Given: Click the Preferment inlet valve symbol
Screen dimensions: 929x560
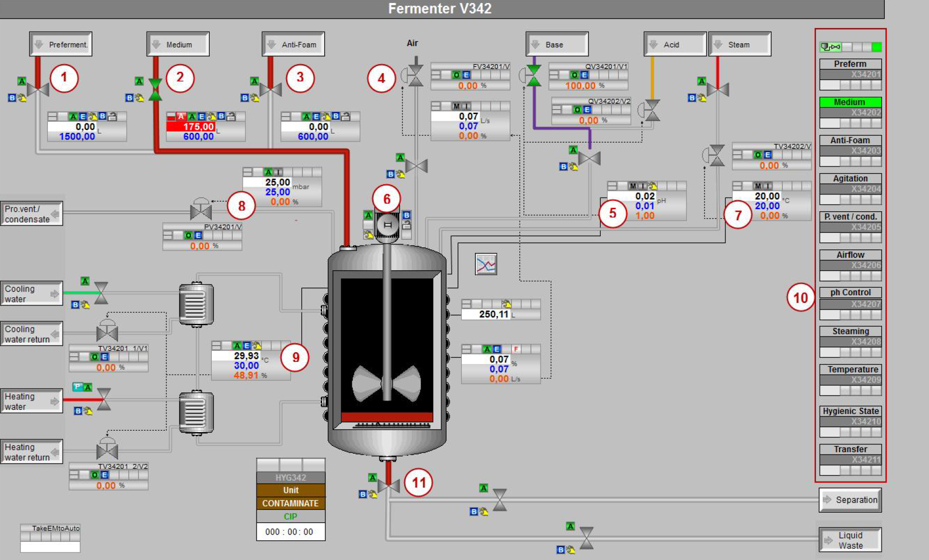Looking at the screenshot, I should tap(38, 90).
